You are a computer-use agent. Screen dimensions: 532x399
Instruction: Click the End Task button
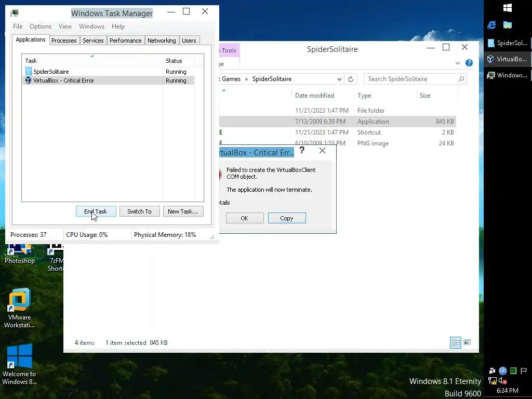click(x=96, y=211)
